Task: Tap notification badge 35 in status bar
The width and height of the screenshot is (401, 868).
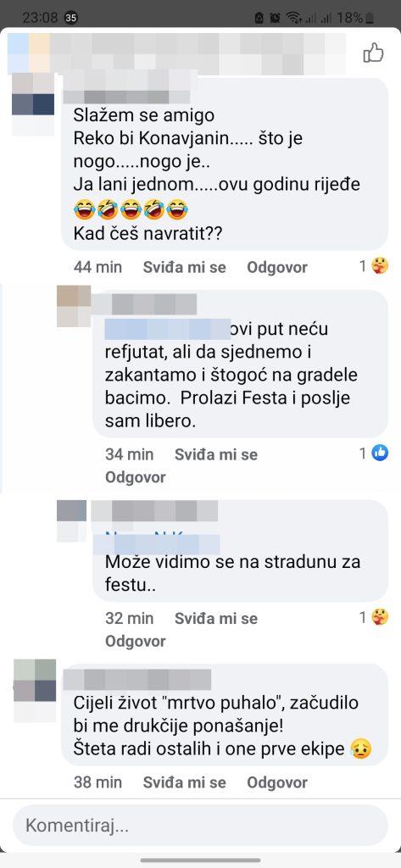Action: (71, 18)
